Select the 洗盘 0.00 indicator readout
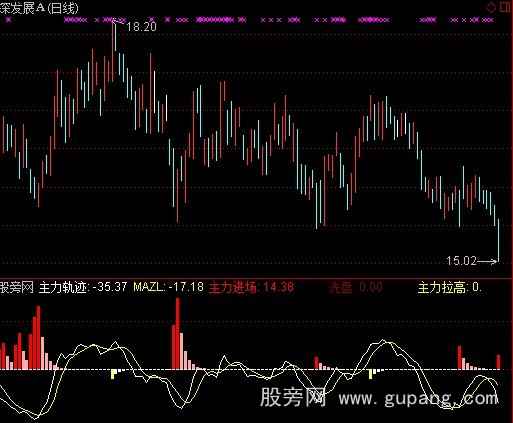513x423 pixels. [355, 287]
